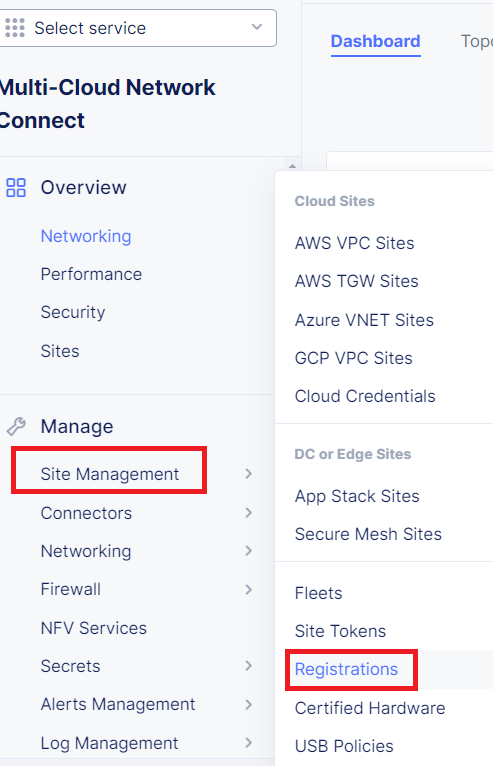Expand the Firewall submenu arrow

[x=249, y=590]
